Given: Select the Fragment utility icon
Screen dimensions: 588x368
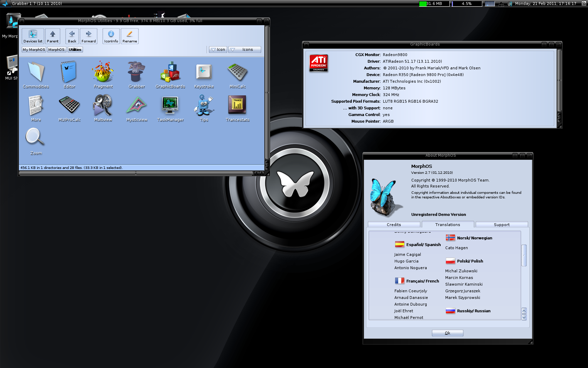Looking at the screenshot, I should pyautogui.click(x=103, y=75).
